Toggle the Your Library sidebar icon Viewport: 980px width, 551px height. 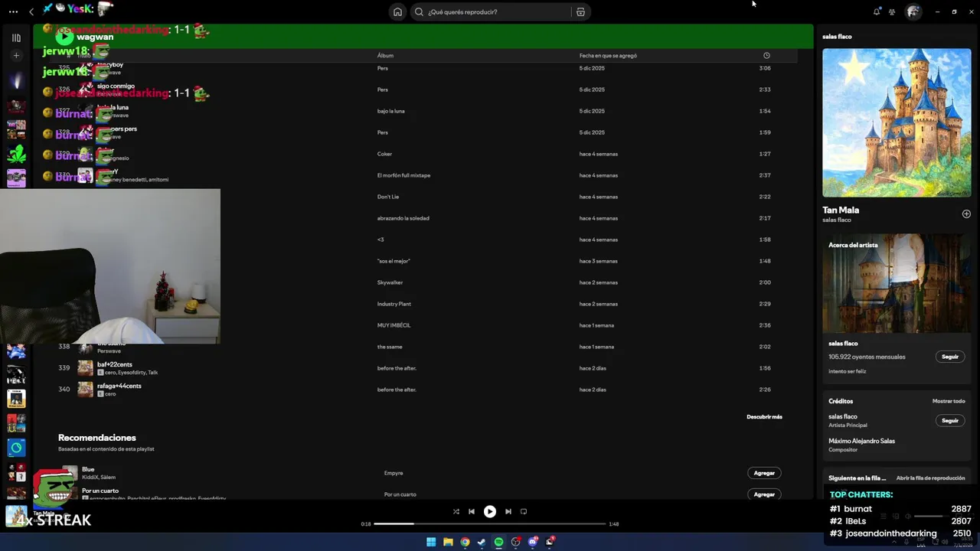coord(16,37)
